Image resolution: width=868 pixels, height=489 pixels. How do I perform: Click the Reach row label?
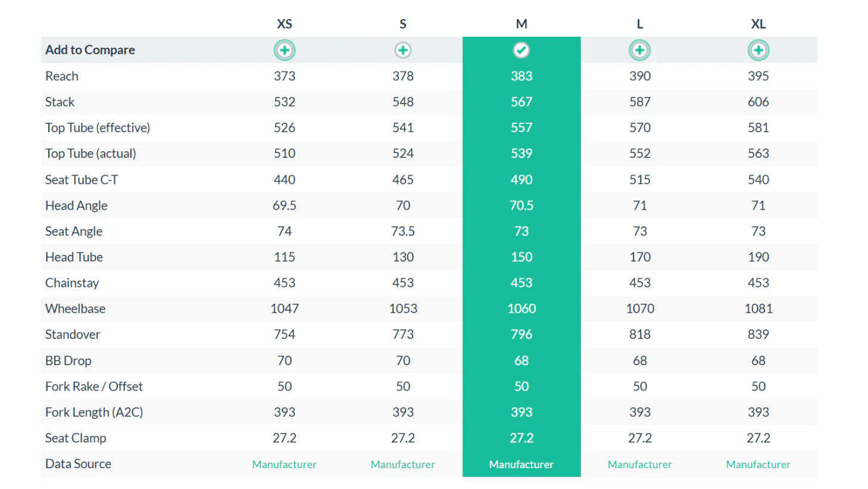click(62, 76)
